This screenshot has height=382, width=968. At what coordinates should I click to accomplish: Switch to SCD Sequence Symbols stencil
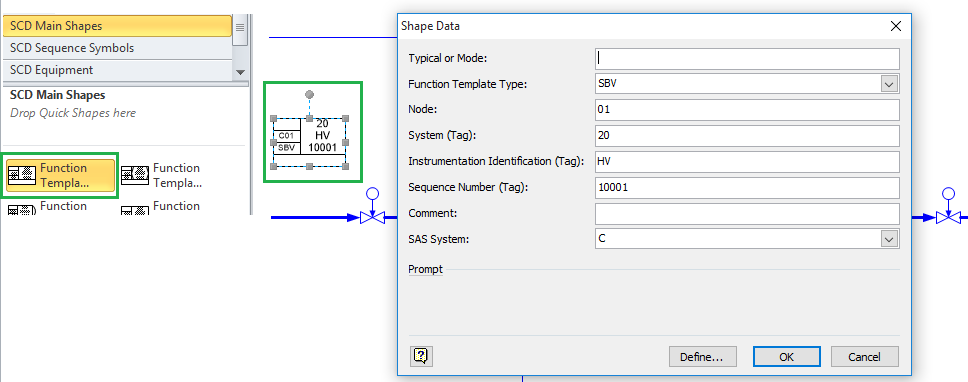pyautogui.click(x=117, y=48)
